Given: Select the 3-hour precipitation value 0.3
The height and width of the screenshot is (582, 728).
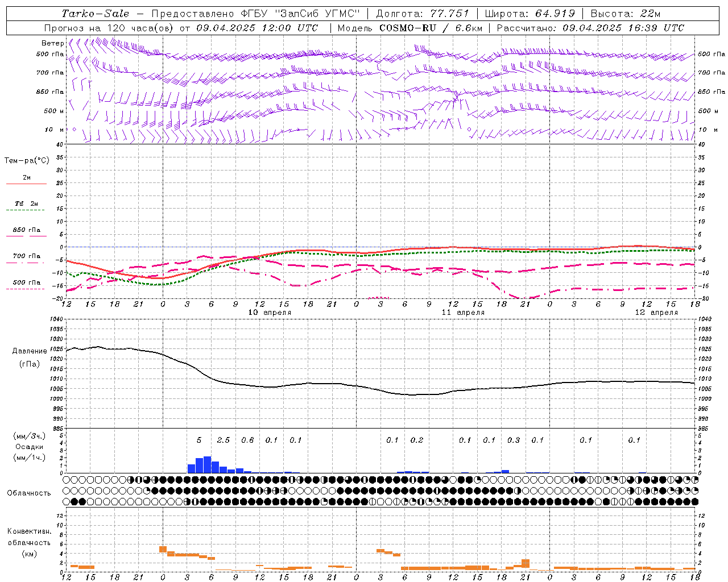Looking at the screenshot, I should (x=514, y=440).
